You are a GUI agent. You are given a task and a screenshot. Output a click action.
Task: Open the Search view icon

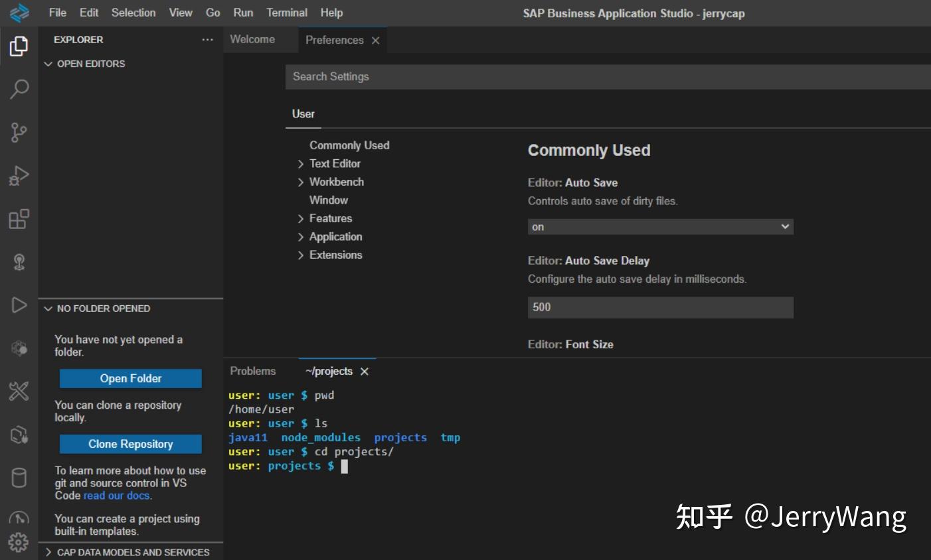(x=19, y=89)
